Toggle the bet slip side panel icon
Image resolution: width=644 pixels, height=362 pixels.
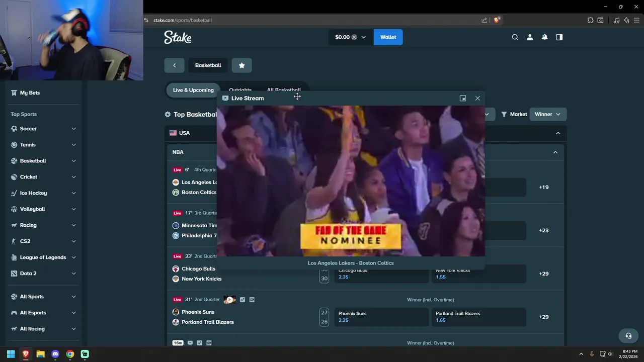[x=559, y=37]
